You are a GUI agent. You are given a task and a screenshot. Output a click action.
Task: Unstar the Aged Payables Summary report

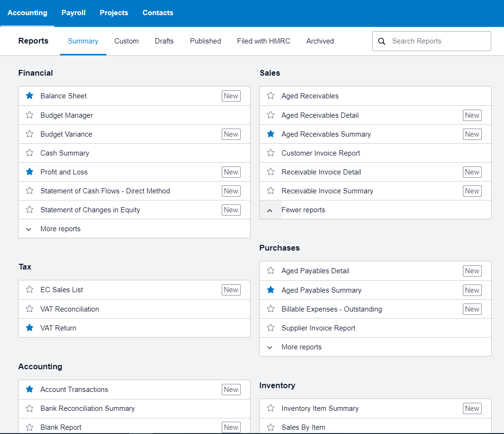tap(270, 290)
